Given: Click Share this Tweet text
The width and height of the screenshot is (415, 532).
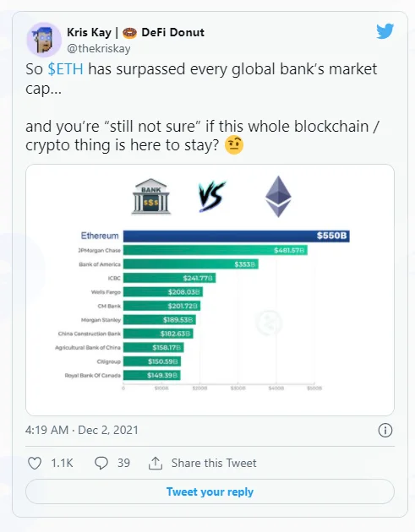Looking at the screenshot, I should (214, 463).
